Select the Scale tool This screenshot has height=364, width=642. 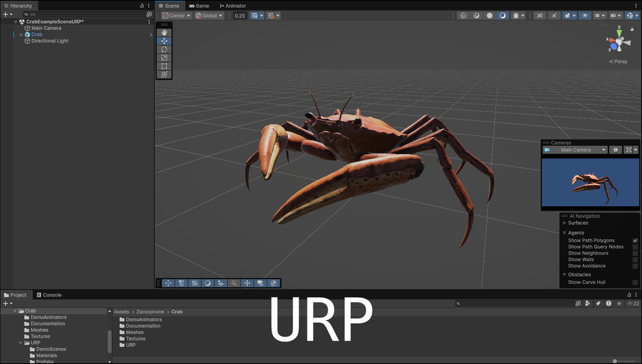(164, 58)
